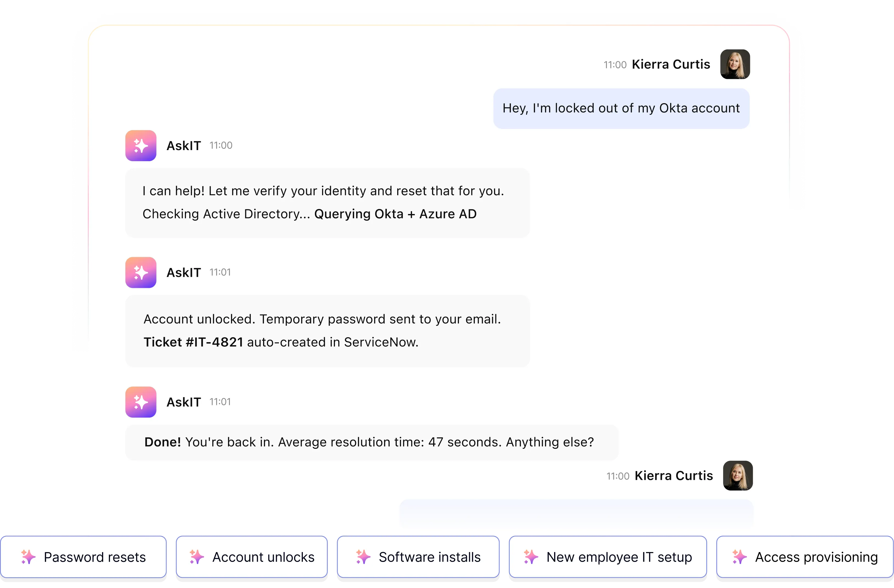Click the Ticket #IT-4821 reference
The width and height of the screenshot is (894, 588).
pos(193,342)
